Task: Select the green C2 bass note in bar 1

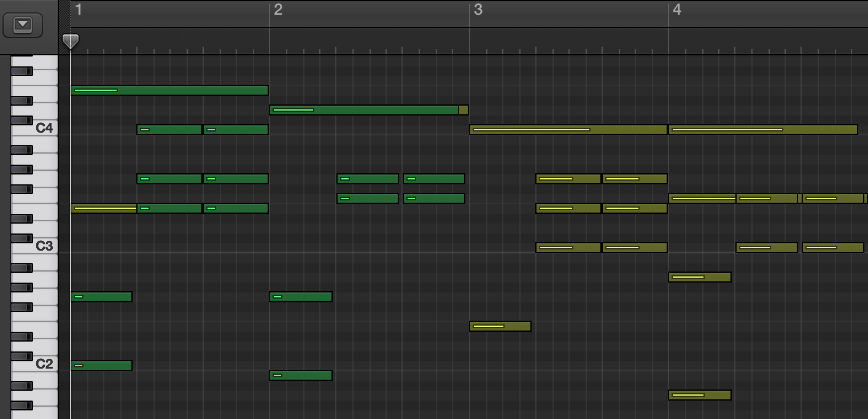Action: coord(101,366)
